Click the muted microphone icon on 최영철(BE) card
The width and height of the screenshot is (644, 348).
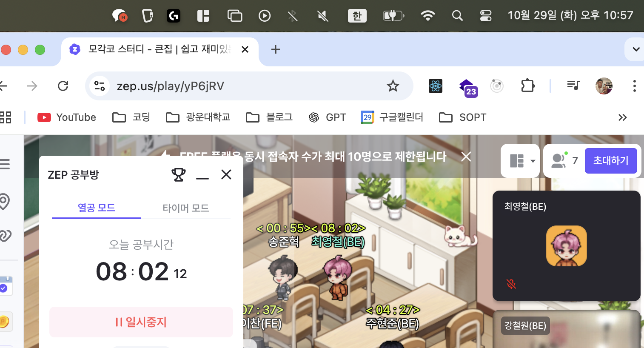511,284
